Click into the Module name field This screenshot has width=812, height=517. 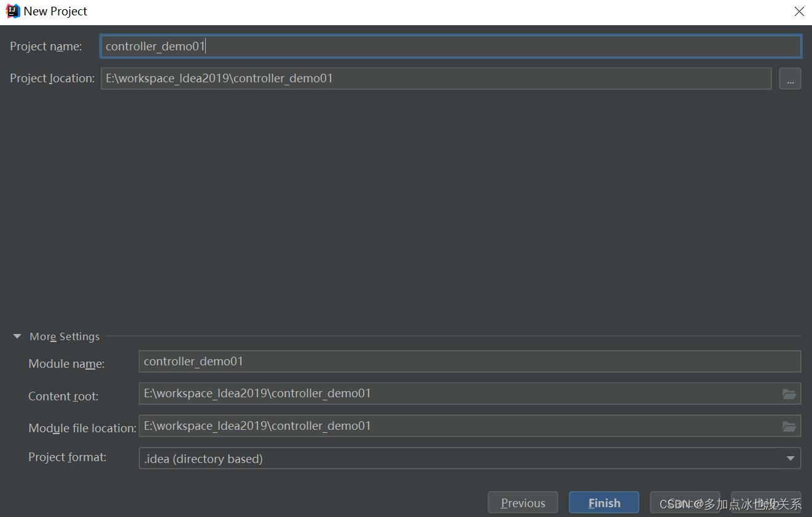coord(470,361)
